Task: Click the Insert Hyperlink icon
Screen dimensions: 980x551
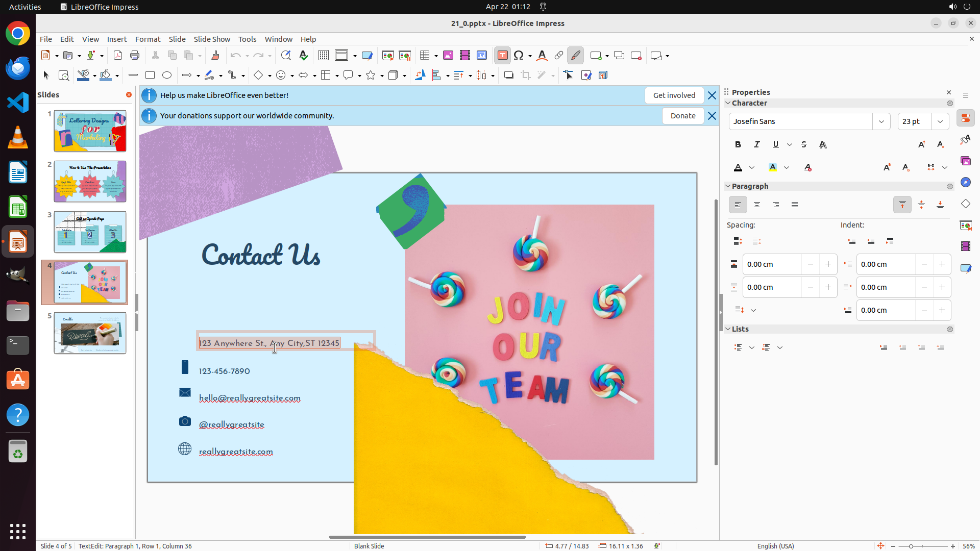Action: (559, 56)
